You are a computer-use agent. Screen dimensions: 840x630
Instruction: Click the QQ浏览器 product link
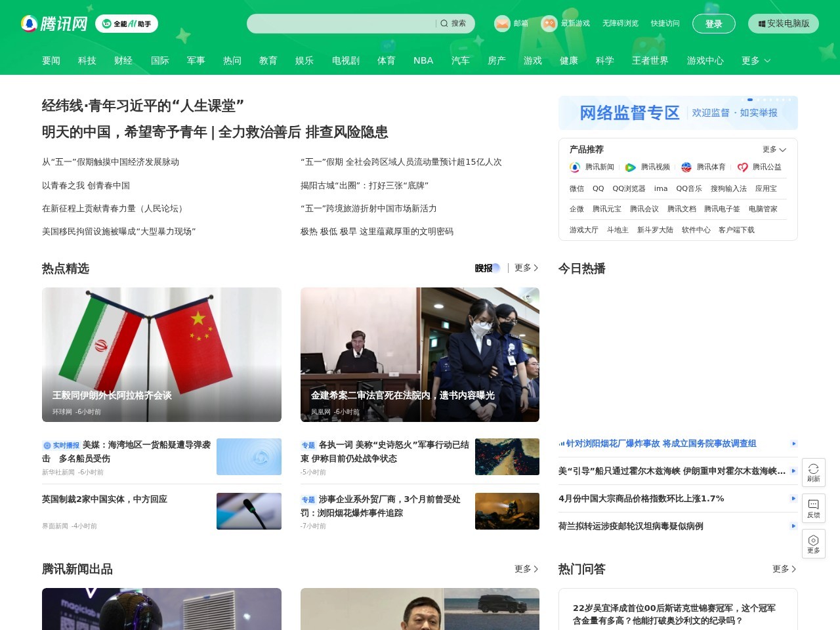[629, 188]
